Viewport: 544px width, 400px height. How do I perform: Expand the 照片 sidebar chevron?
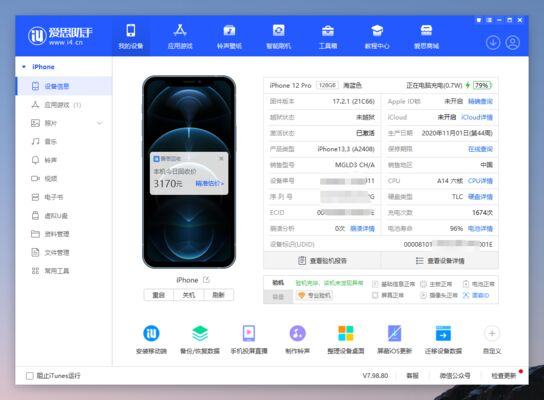point(100,123)
